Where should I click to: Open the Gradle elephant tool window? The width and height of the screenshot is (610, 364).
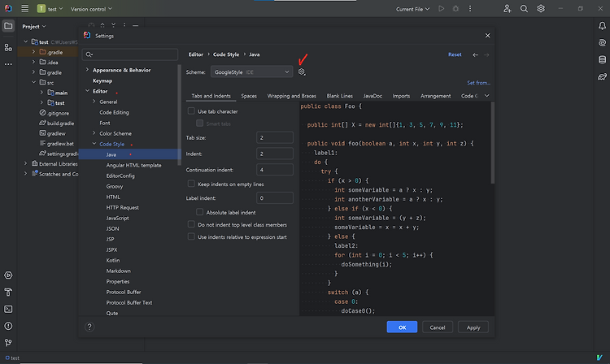tap(602, 76)
